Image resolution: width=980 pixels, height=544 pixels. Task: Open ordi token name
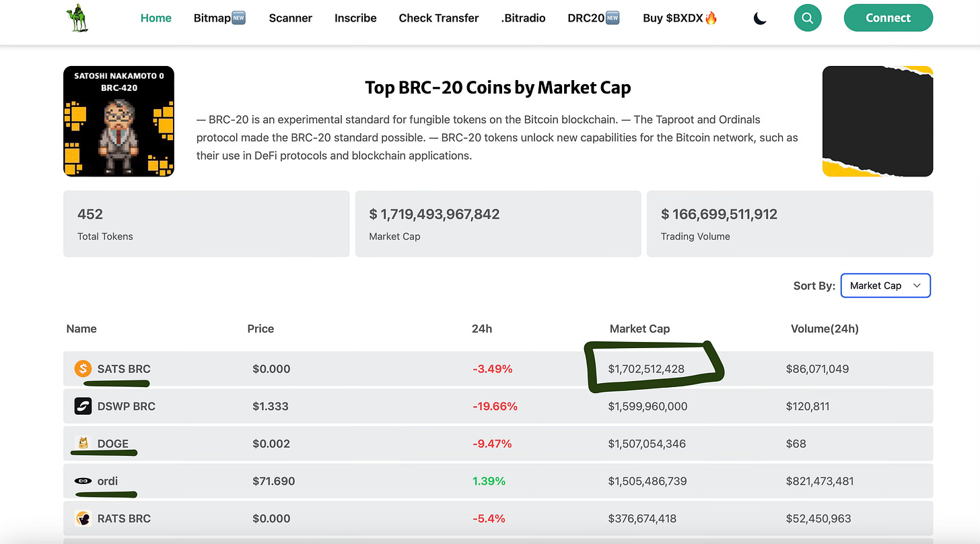[x=108, y=481]
